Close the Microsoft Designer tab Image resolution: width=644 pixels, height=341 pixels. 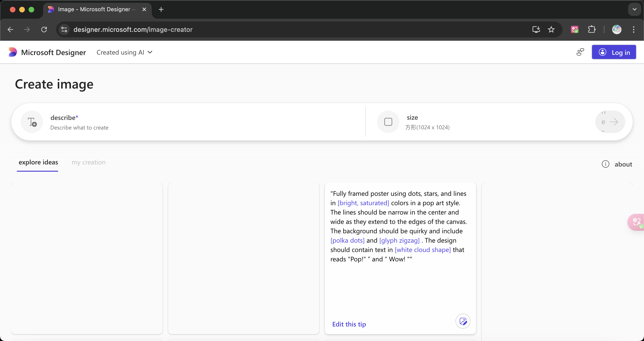click(x=144, y=10)
